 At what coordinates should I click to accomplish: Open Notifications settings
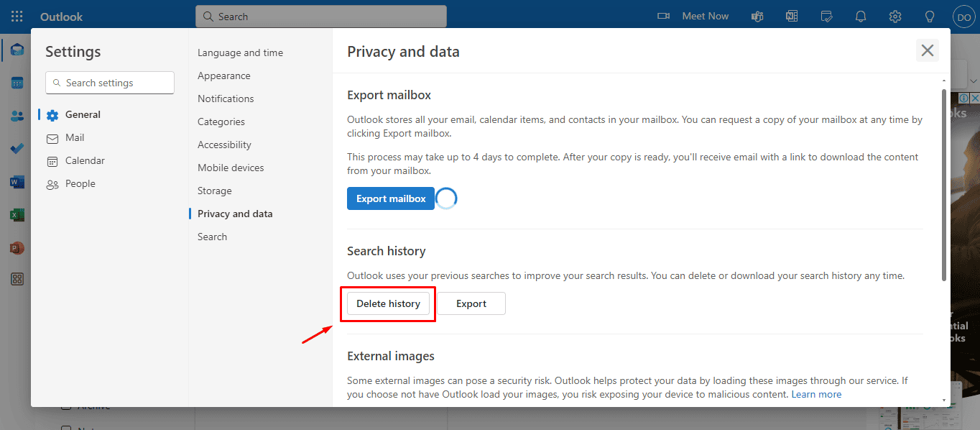tap(226, 99)
